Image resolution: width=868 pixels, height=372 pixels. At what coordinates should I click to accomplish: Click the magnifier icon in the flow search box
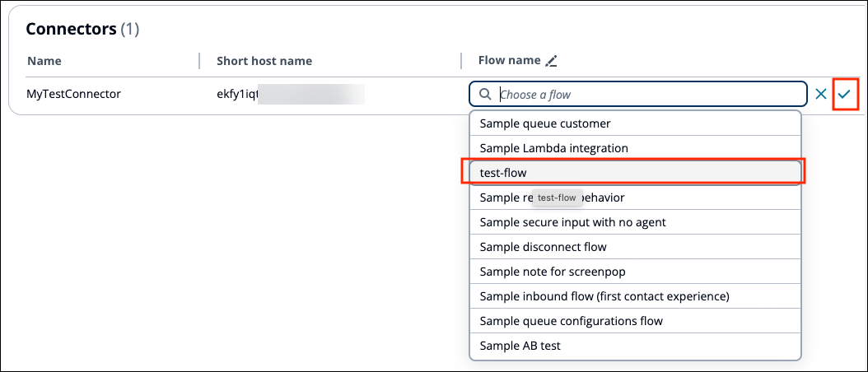485,95
